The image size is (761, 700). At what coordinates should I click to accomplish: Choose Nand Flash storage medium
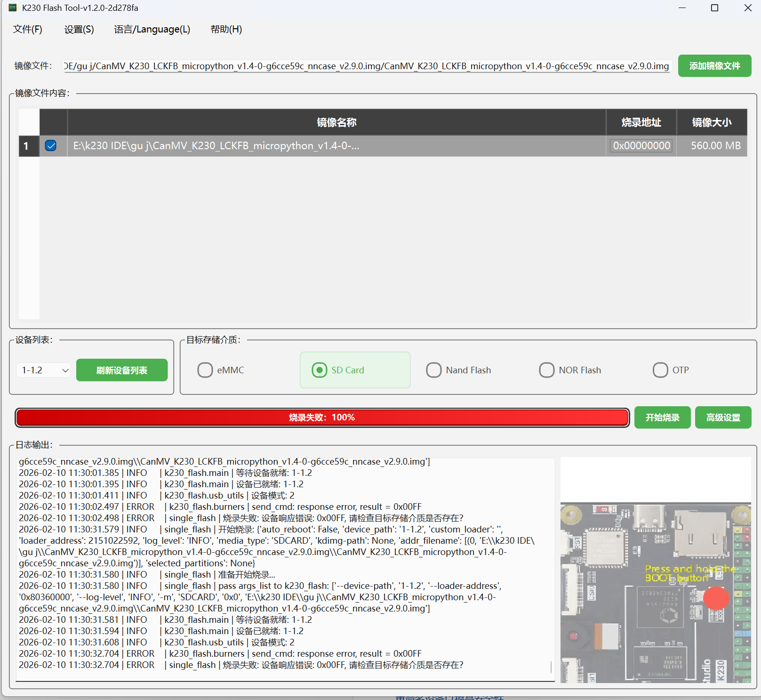[x=434, y=370]
